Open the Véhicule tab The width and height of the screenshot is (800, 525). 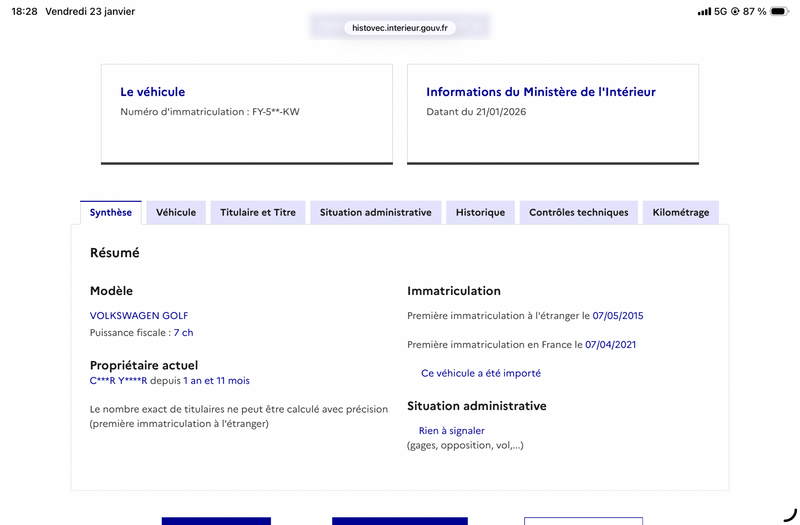tap(176, 212)
